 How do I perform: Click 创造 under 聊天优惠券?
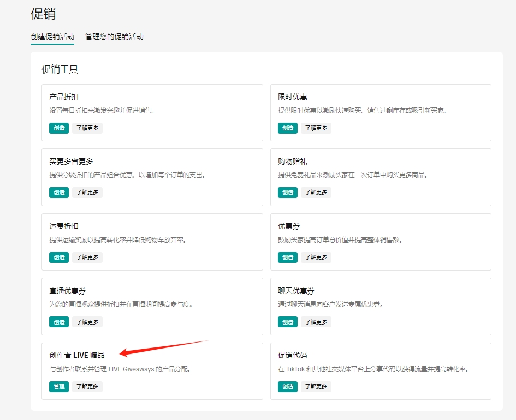[287, 322]
